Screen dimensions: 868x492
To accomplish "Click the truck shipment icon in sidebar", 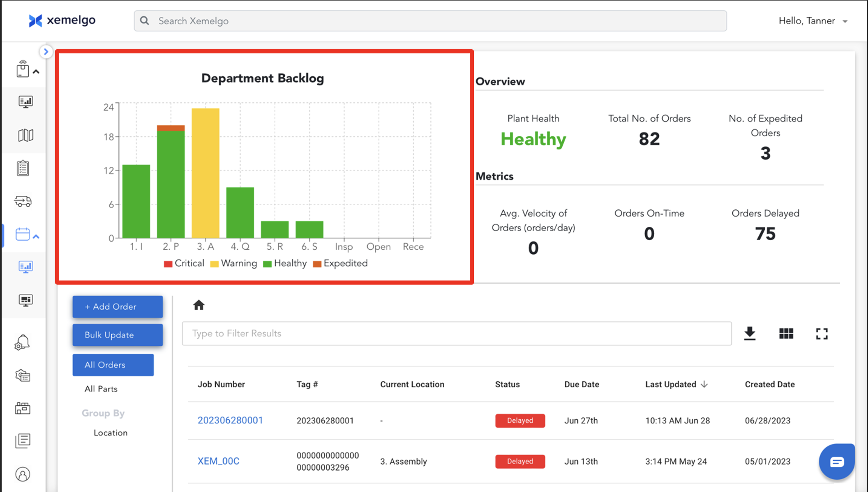I will point(23,201).
